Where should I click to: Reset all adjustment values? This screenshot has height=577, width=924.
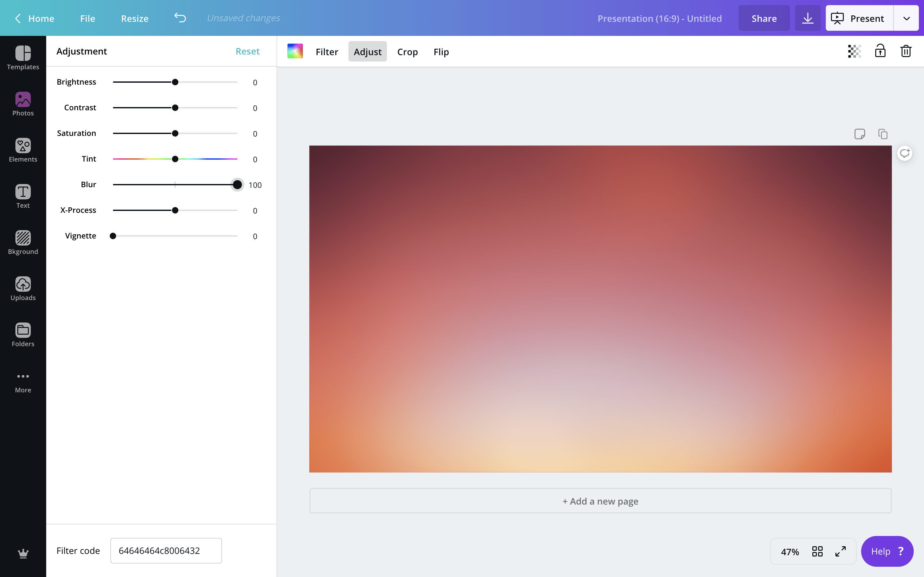[x=247, y=51]
